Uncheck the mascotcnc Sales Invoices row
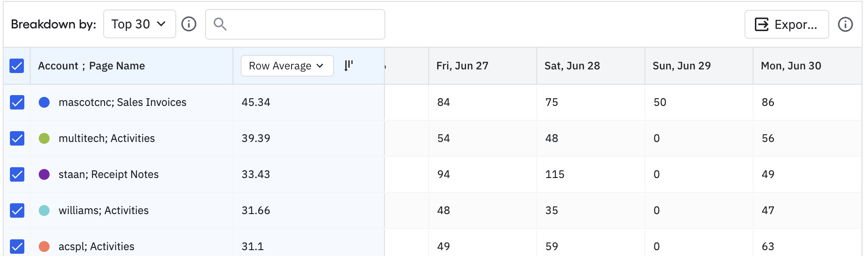This screenshot has width=868, height=256. click(x=17, y=102)
